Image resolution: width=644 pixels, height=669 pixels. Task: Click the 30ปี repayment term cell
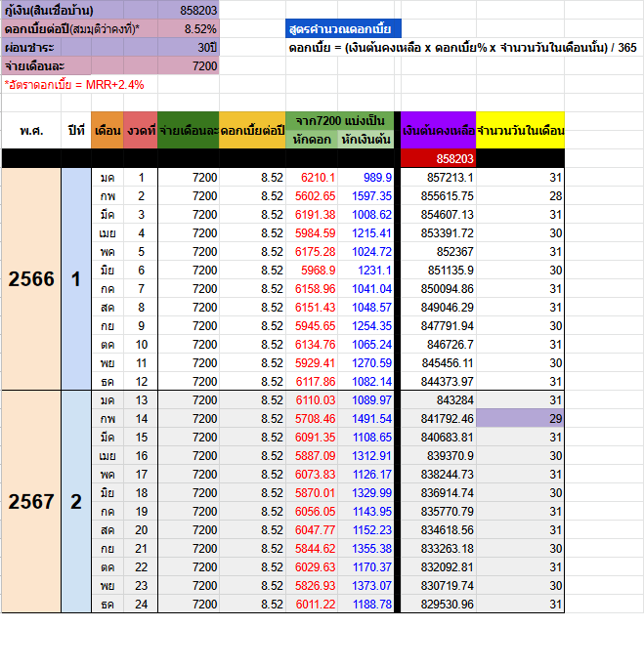point(189,47)
